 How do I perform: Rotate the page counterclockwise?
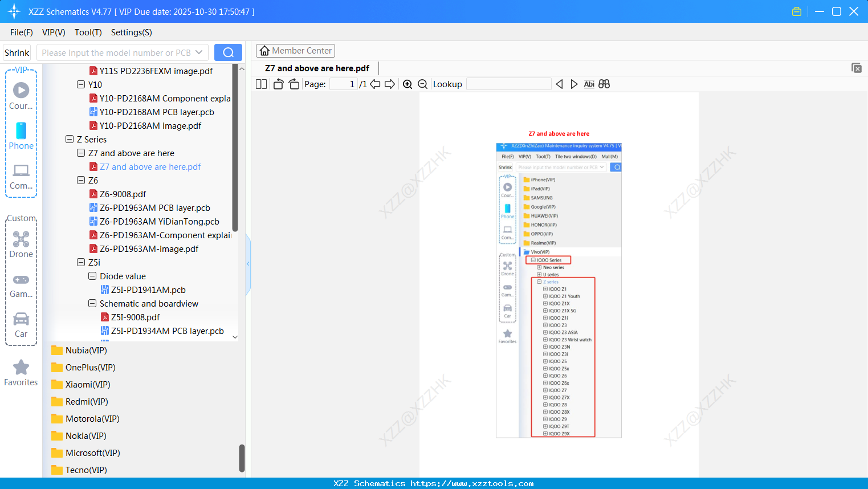[278, 84]
